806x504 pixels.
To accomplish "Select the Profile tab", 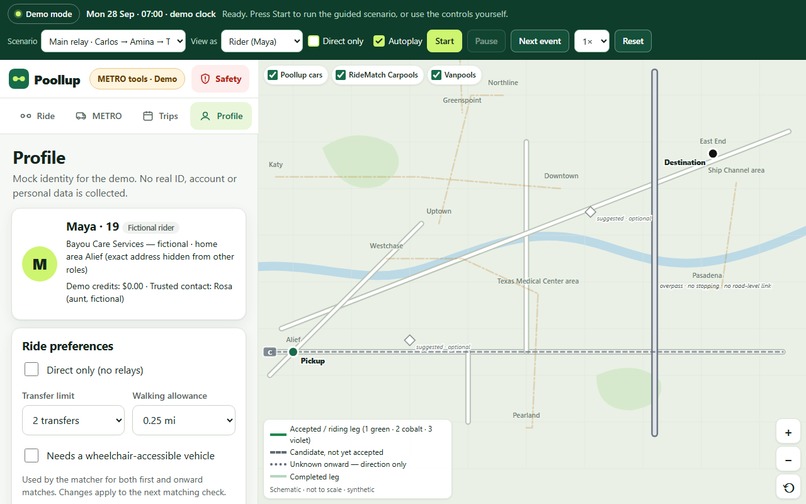I will tap(221, 116).
